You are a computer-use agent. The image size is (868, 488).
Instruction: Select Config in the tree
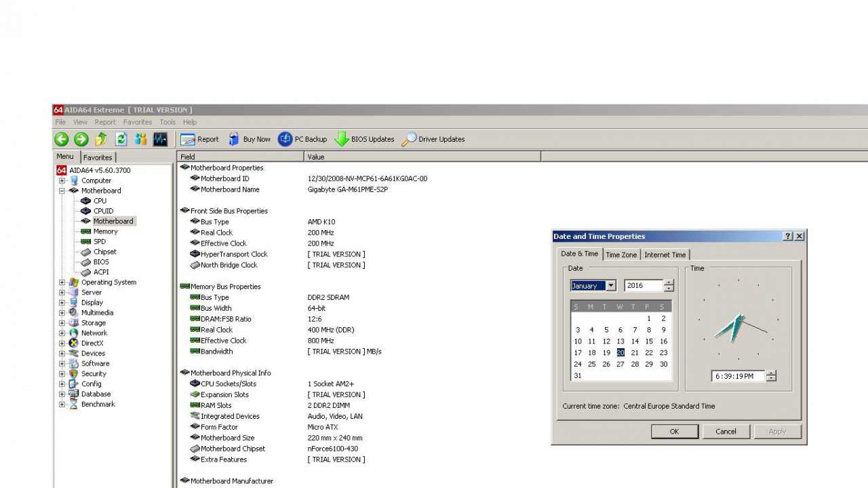[x=91, y=384]
